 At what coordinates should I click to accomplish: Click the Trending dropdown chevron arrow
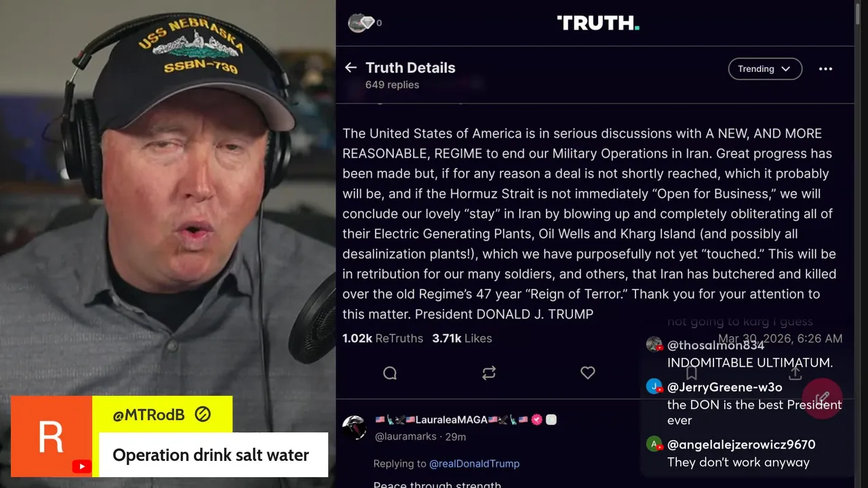click(x=786, y=69)
